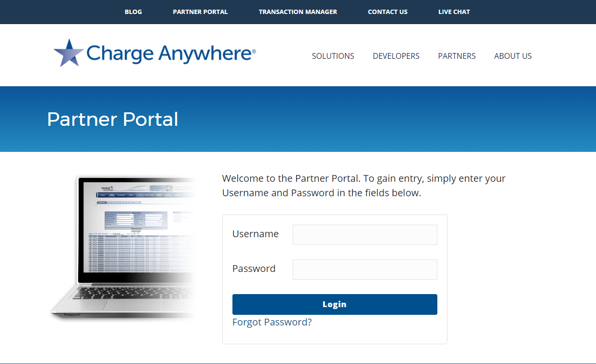Click the star icon in the logo
This screenshot has width=596, height=364.
click(68, 53)
